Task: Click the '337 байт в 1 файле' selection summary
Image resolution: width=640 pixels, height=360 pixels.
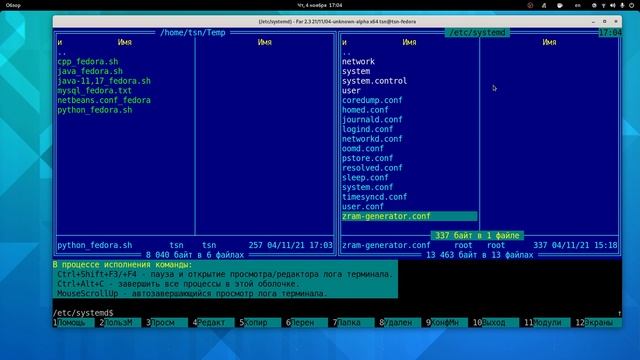Action: pyautogui.click(x=477, y=236)
